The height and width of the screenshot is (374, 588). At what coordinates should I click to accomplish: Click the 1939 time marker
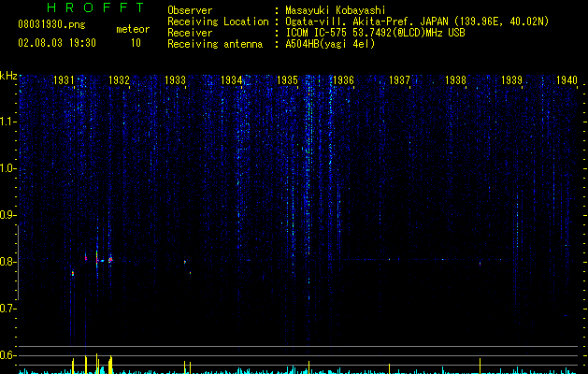pyautogui.click(x=511, y=80)
